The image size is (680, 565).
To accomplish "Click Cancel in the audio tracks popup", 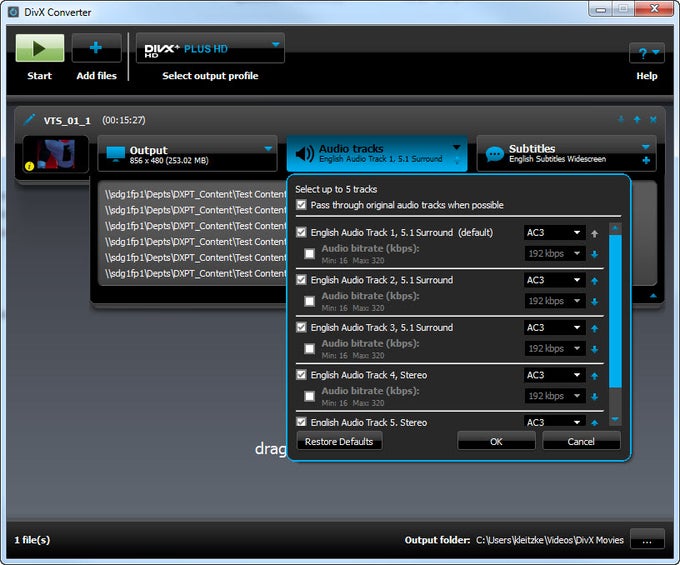I will click(x=581, y=441).
